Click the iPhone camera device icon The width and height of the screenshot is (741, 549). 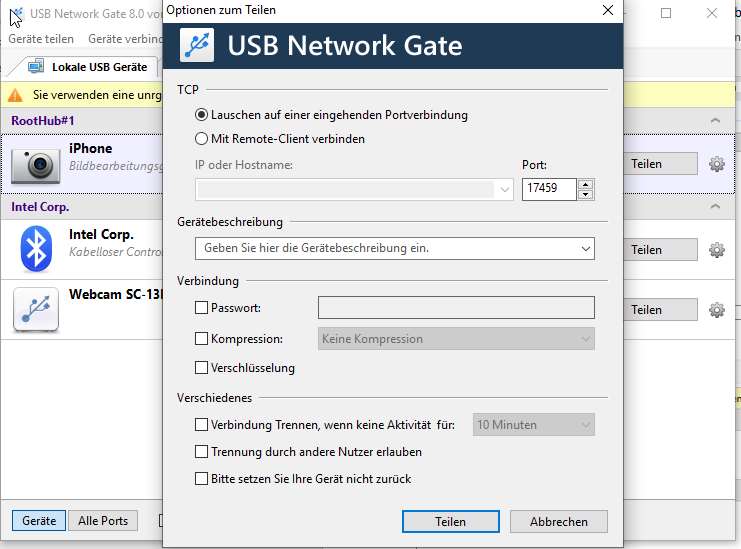tap(35, 164)
